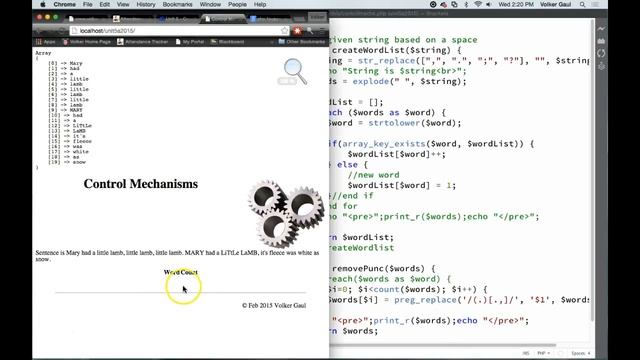This screenshot has height=360, width=640.
Task: Open Spotlight search magnifier in menu bar
Action: pos(582,4)
